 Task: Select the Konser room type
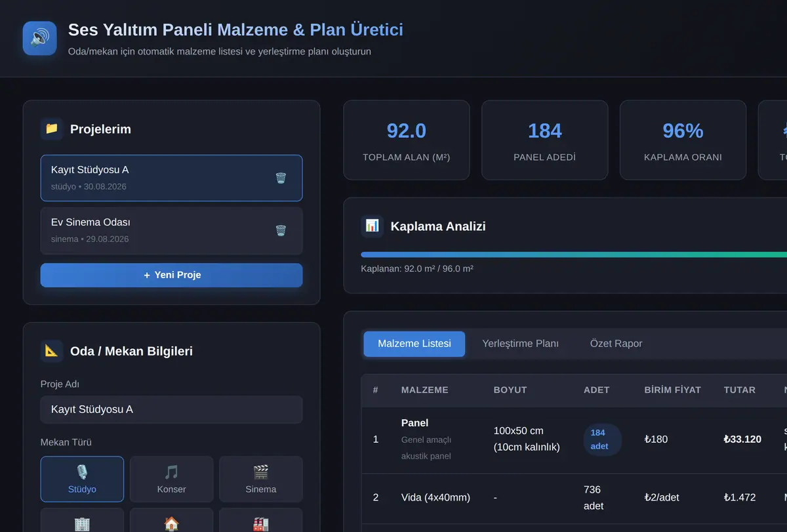tap(171, 479)
